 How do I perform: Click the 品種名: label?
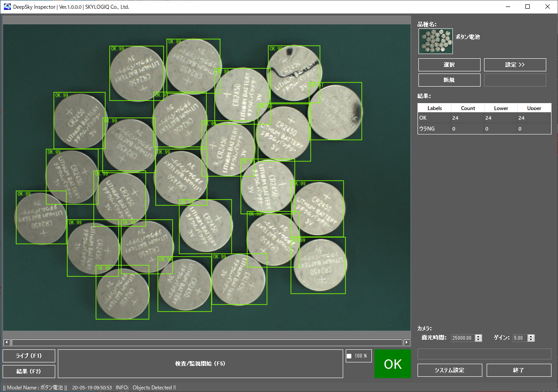pos(427,24)
